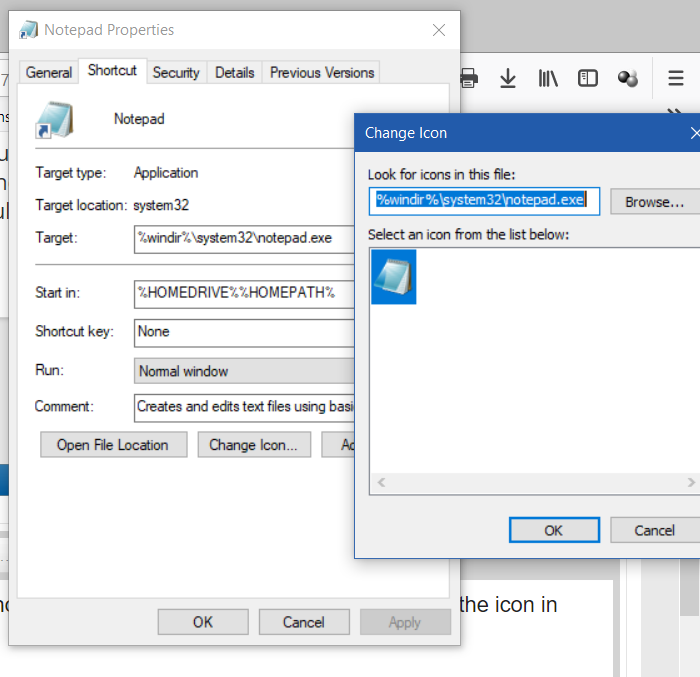Click the Open File Location button

[x=113, y=445]
